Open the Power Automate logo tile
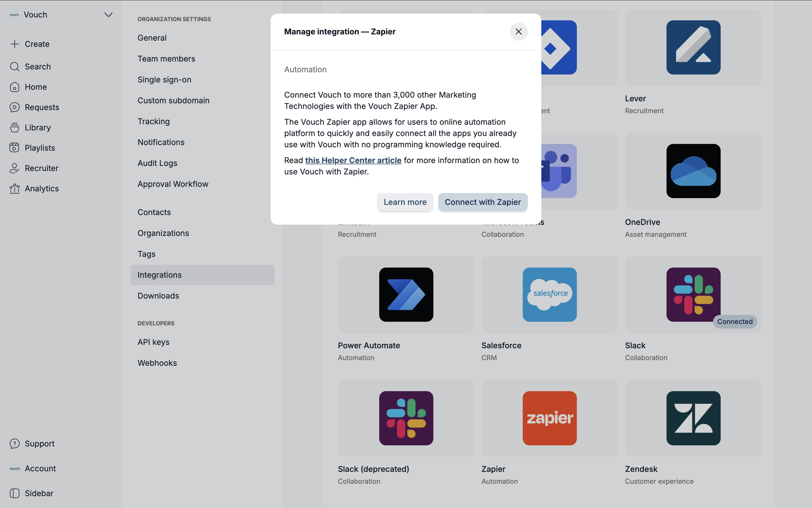Viewport: 812px width, 508px height. (x=406, y=294)
